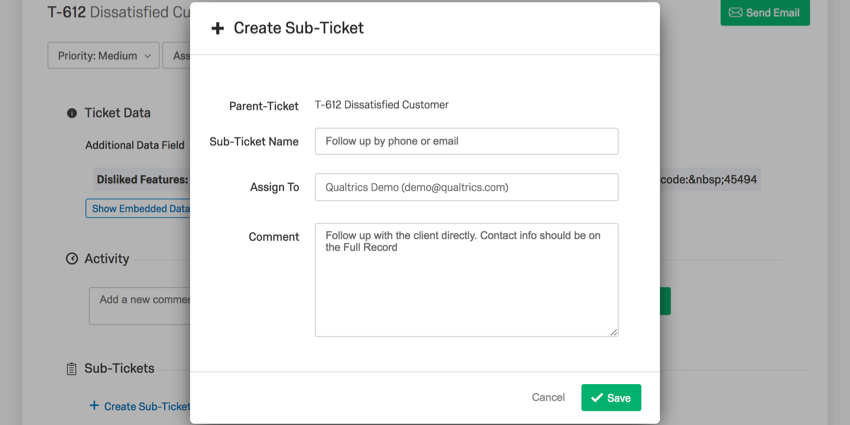
Task: Click the Sub-Tickets section heading
Action: [x=119, y=369]
